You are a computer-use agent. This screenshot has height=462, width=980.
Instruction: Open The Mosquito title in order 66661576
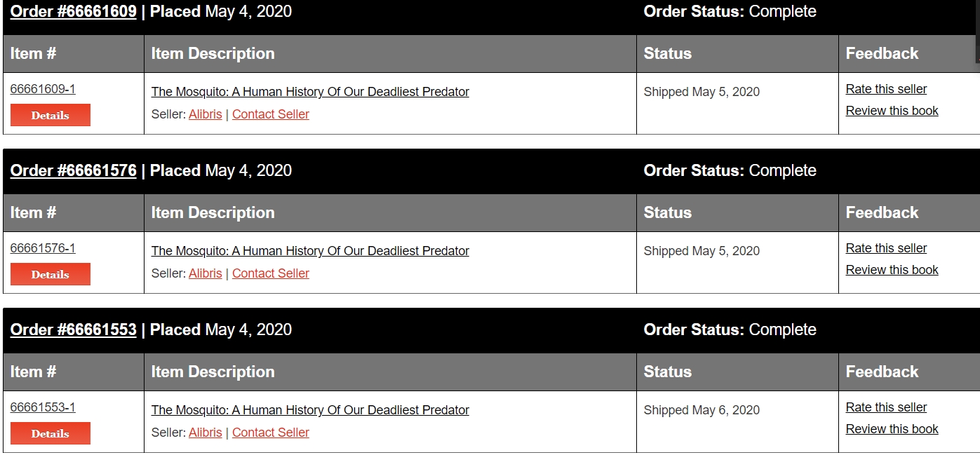click(x=310, y=250)
